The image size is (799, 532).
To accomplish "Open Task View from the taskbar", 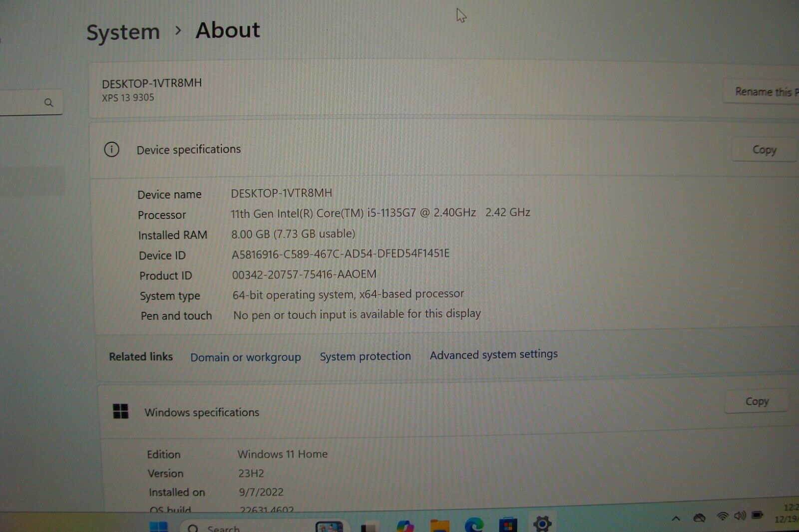I will click(x=369, y=527).
